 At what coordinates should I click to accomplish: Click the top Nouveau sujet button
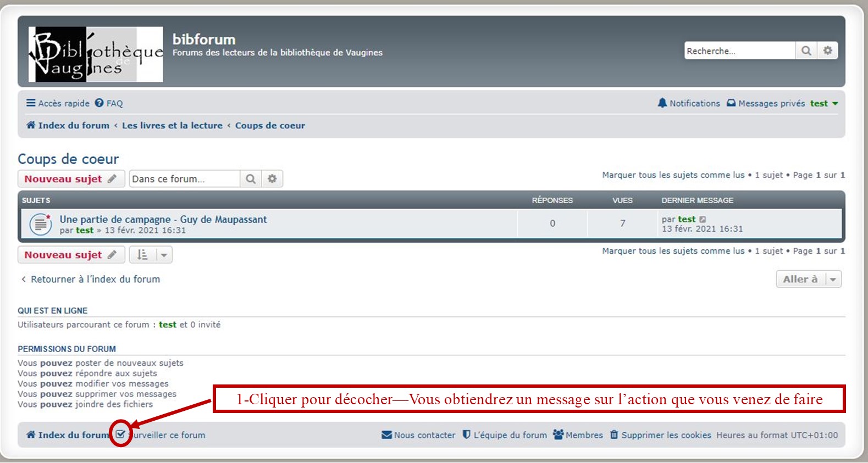tap(71, 179)
